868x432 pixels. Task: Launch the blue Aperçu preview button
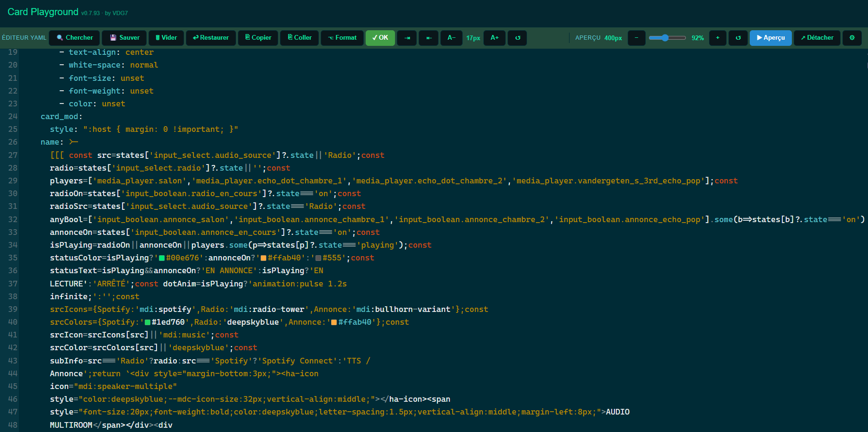pos(770,38)
